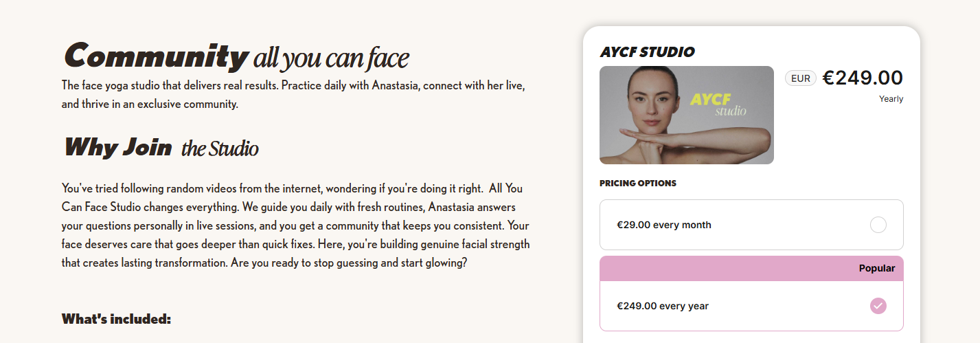Image resolution: width=980 pixels, height=343 pixels.
Task: Click the bold Community heading
Action: coord(155,56)
